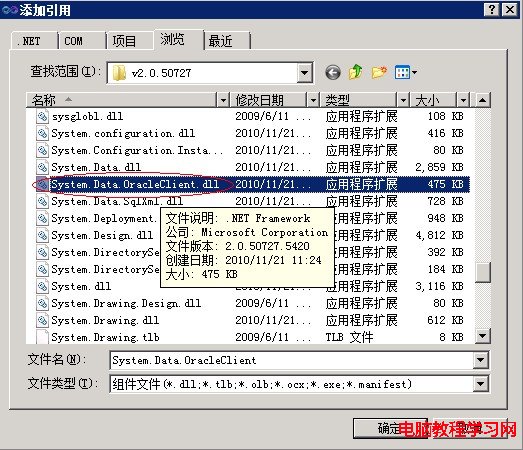
Task: Click the vertical scrollbar thumb
Action: pyautogui.click(x=482, y=273)
